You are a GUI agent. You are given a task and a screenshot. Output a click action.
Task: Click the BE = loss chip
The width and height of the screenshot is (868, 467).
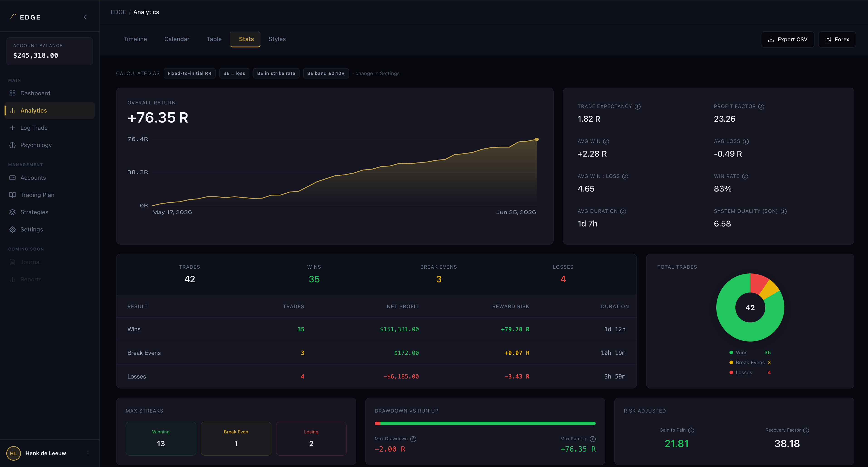[x=234, y=74]
